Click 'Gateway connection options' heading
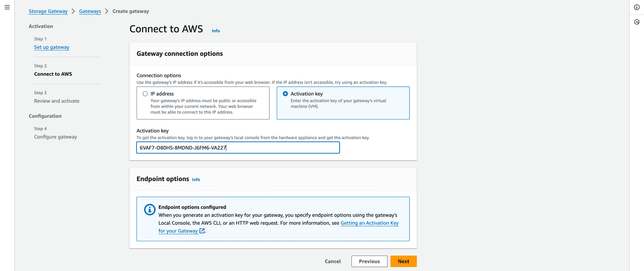The width and height of the screenshot is (644, 271). (x=180, y=54)
